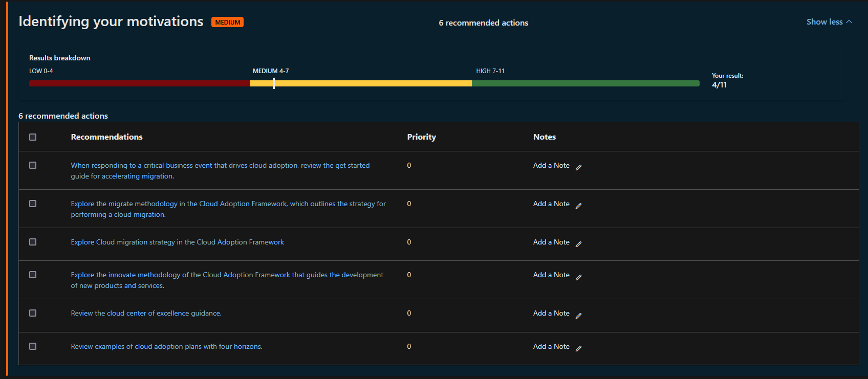
Task: Open the migrate methodology Cloud Adoption Framework link
Action: point(228,209)
